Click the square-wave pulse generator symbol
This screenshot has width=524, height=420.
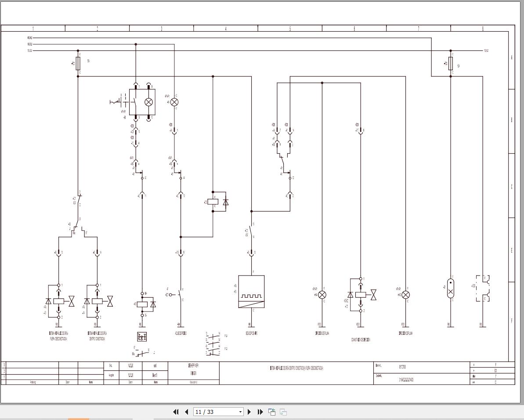(x=251, y=291)
